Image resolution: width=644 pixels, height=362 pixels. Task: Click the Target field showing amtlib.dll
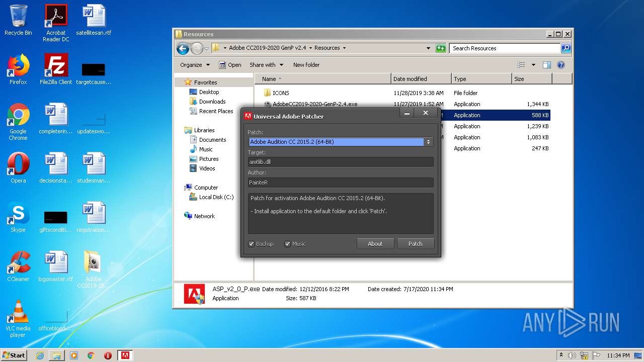click(x=341, y=162)
